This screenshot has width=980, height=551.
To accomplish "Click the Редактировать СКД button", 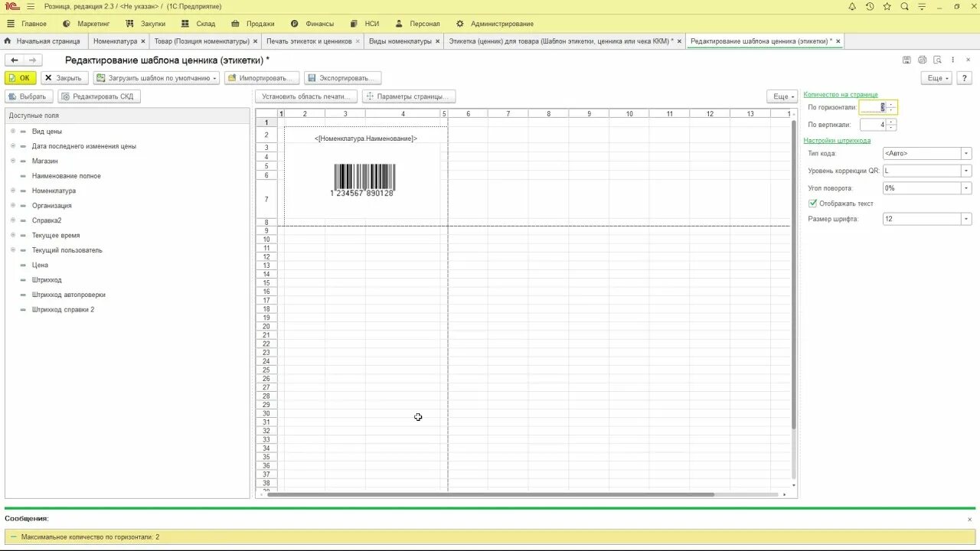I will click(x=99, y=96).
